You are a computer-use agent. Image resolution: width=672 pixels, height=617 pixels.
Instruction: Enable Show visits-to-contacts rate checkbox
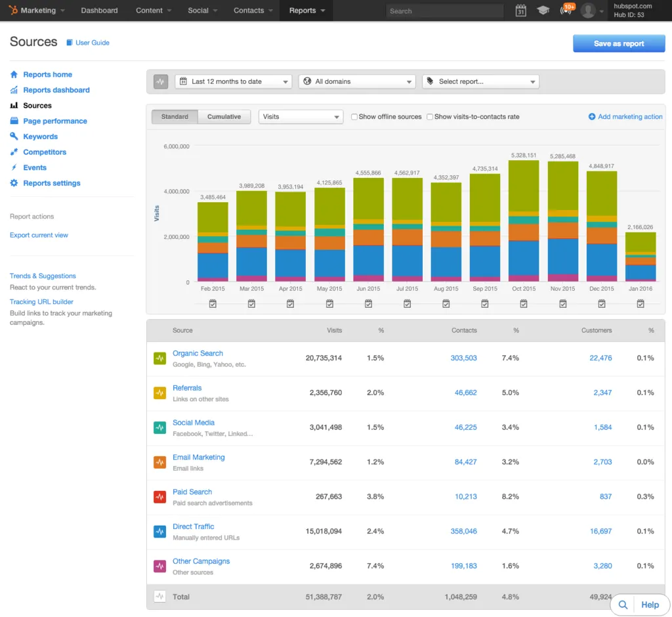pyautogui.click(x=429, y=117)
